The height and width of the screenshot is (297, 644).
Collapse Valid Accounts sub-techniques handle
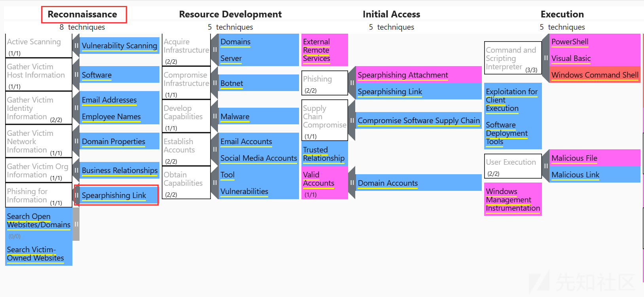(x=352, y=183)
